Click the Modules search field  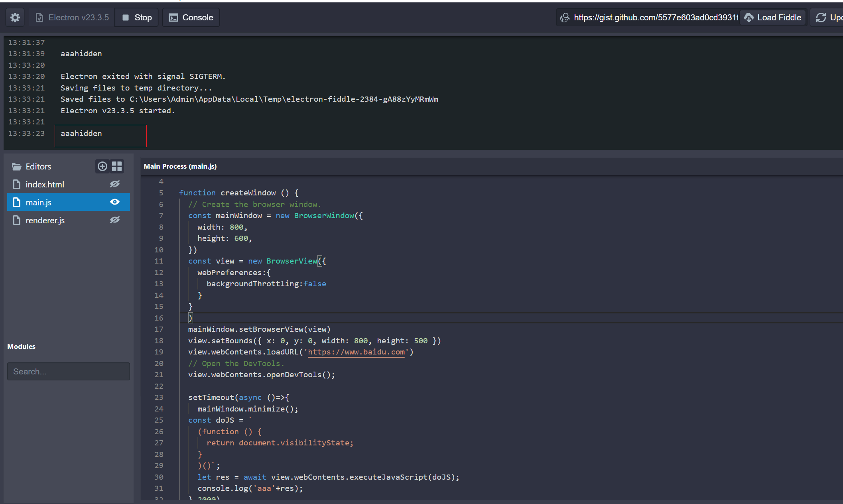[x=68, y=371]
